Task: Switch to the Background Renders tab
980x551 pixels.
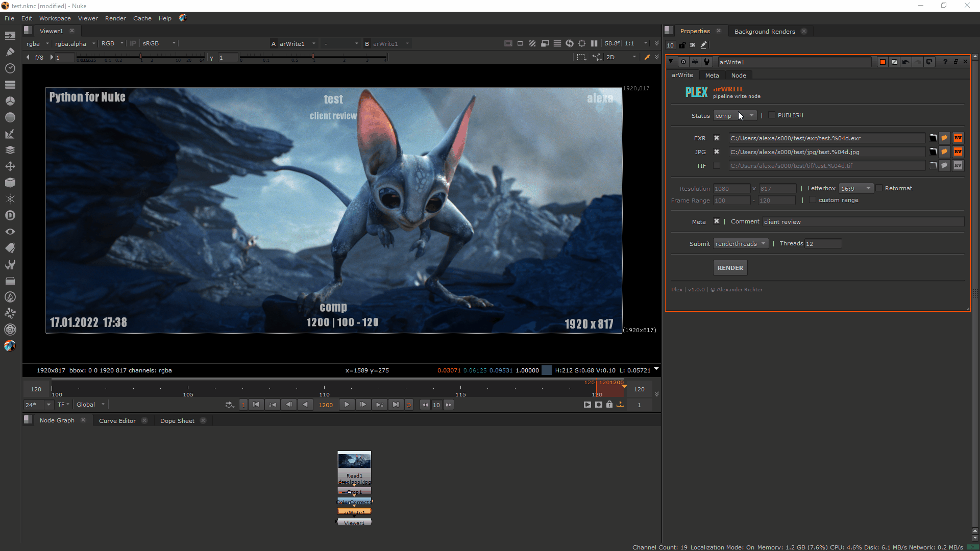Action: 764,31
